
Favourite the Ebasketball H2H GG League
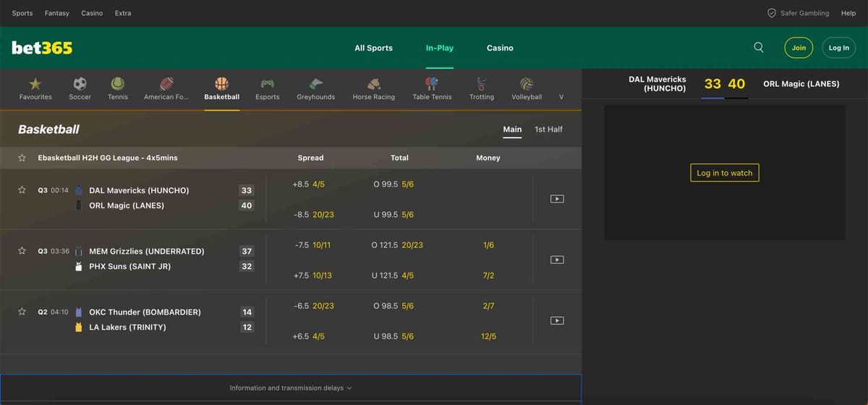pyautogui.click(x=22, y=158)
